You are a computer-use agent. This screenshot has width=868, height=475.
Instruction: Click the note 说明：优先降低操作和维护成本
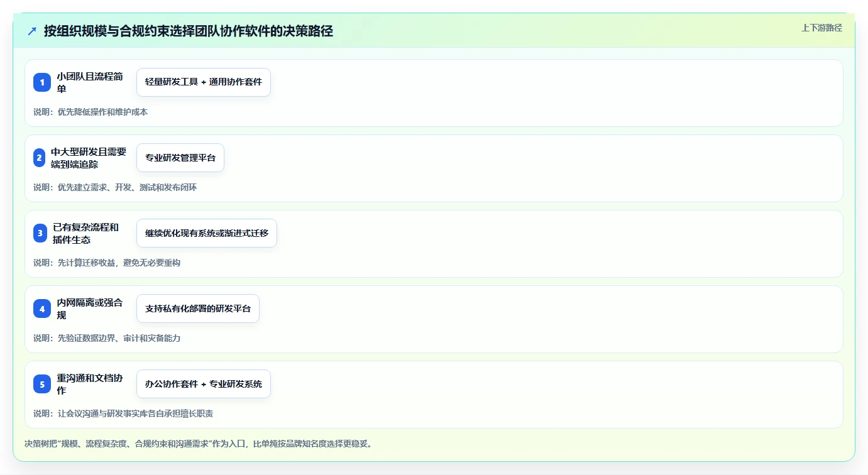pyautogui.click(x=91, y=112)
